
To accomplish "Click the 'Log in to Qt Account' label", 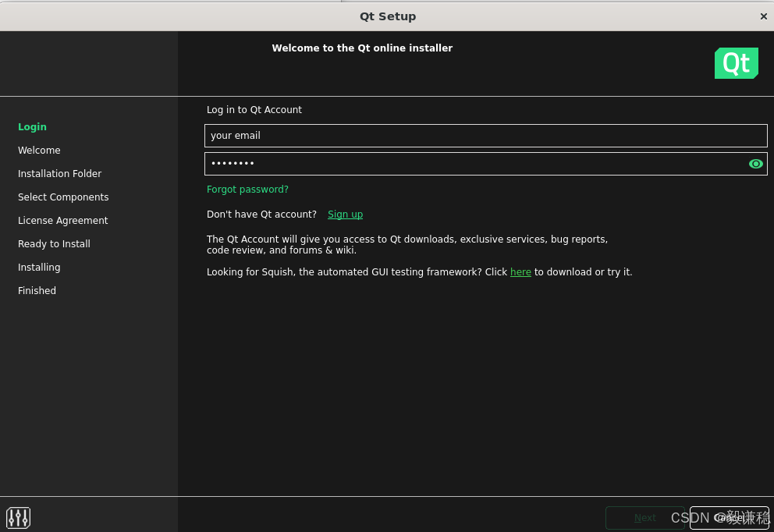I will click(x=254, y=109).
